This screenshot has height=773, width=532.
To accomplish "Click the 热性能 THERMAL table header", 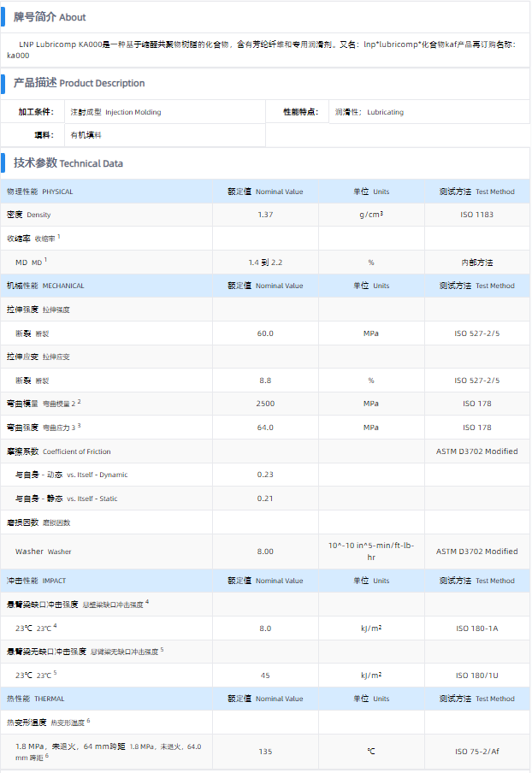I will [x=36, y=699].
